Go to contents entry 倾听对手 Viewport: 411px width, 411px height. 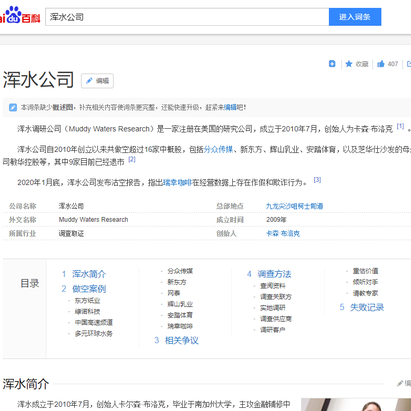point(365,282)
